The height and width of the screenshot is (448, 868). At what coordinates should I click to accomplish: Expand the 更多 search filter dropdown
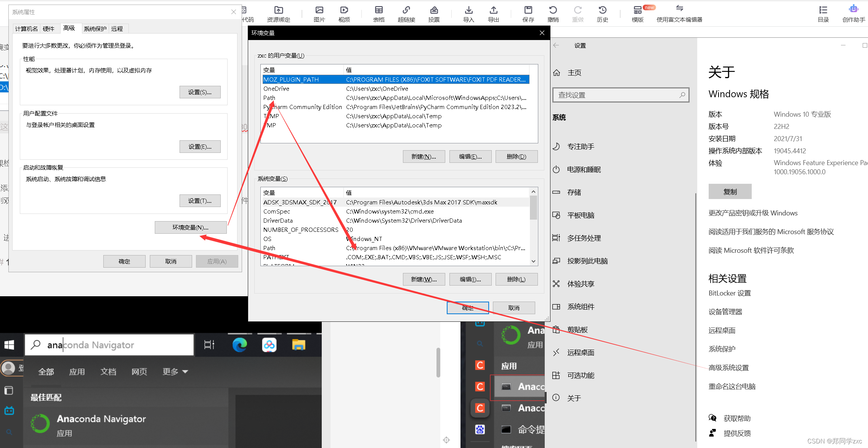(x=175, y=372)
